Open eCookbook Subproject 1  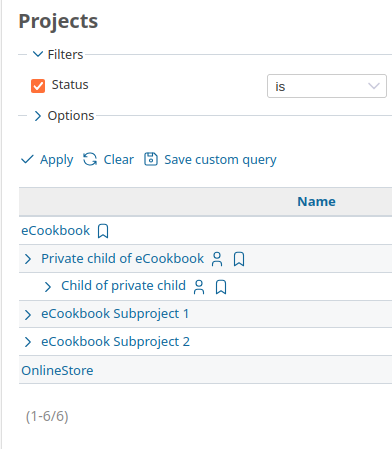coord(115,314)
